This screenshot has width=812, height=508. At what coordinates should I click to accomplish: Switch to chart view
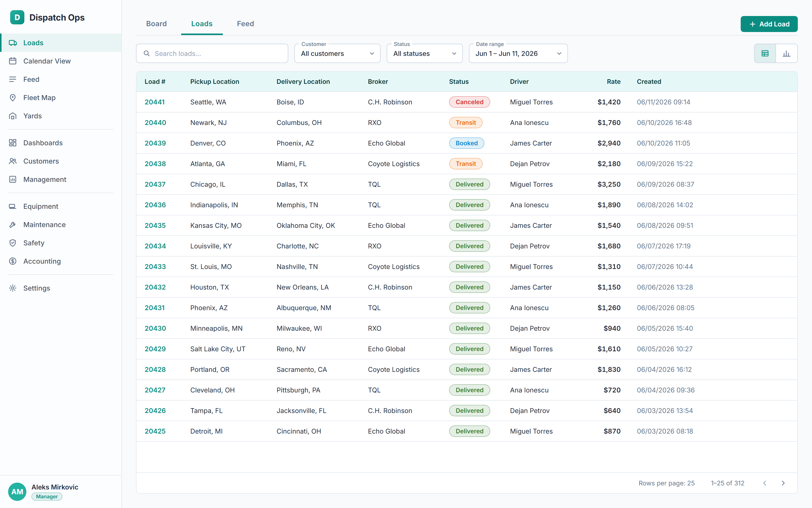(x=787, y=53)
